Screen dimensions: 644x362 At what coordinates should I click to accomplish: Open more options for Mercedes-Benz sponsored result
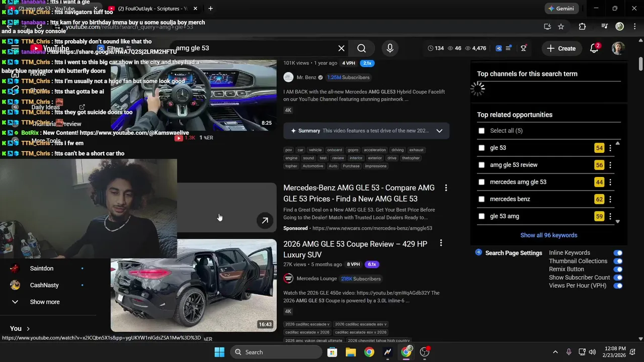click(446, 188)
